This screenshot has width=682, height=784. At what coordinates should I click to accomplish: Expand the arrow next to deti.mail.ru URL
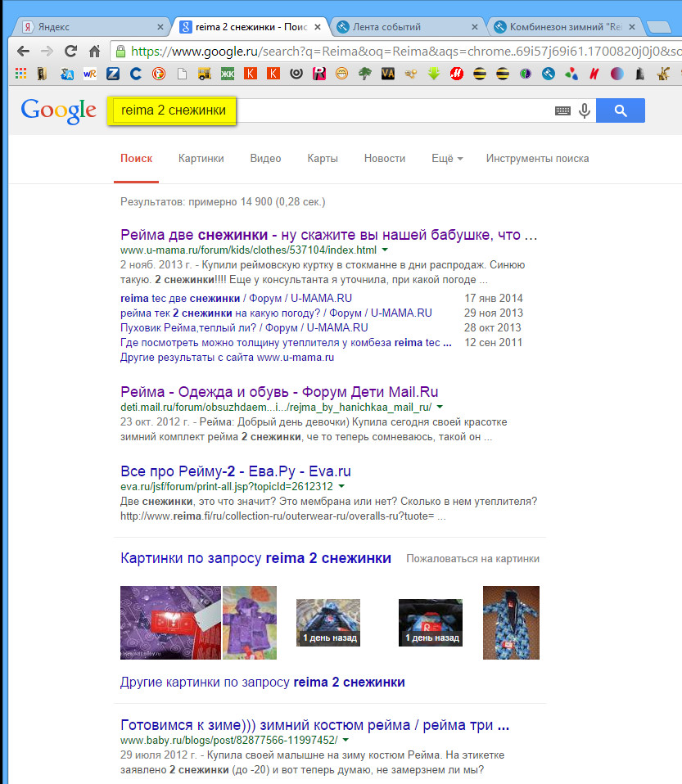[440, 407]
